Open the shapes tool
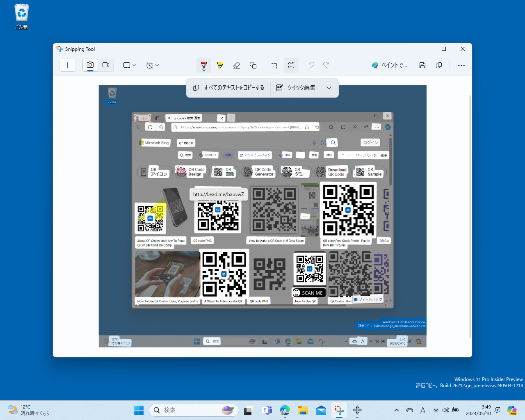Image resolution: width=525 pixels, height=420 pixels. click(x=253, y=65)
